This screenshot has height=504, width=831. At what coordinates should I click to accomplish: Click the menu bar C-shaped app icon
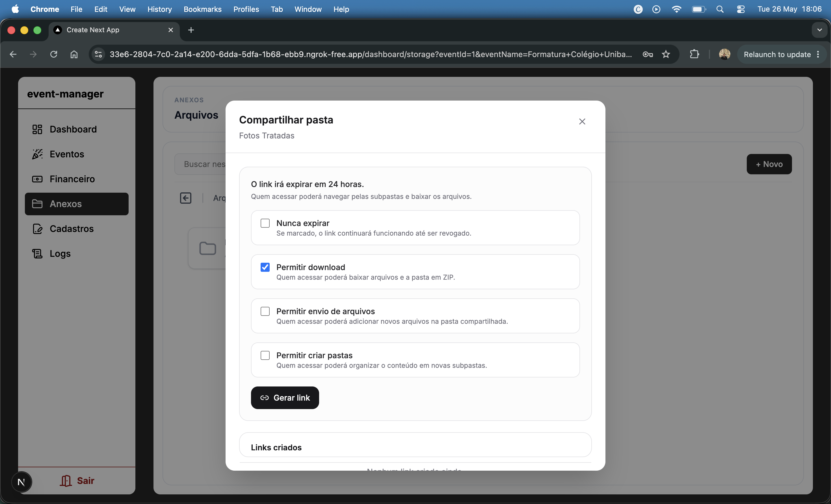point(638,9)
